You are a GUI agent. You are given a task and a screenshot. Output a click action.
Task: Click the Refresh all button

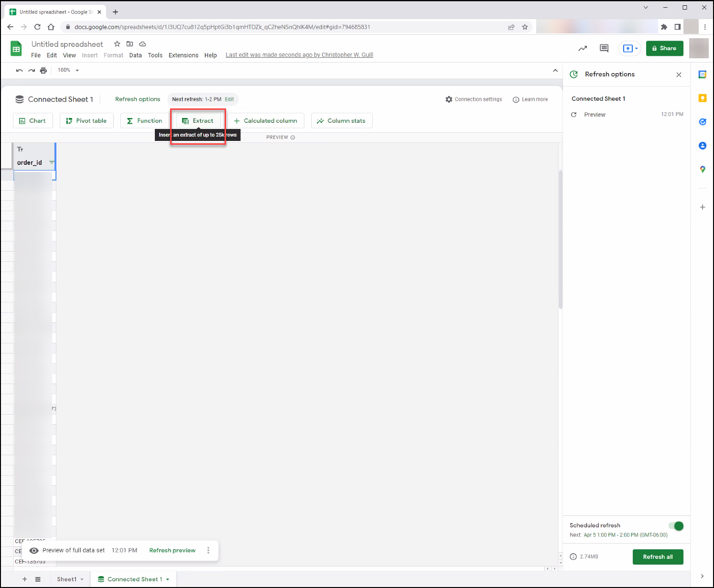[x=658, y=557]
